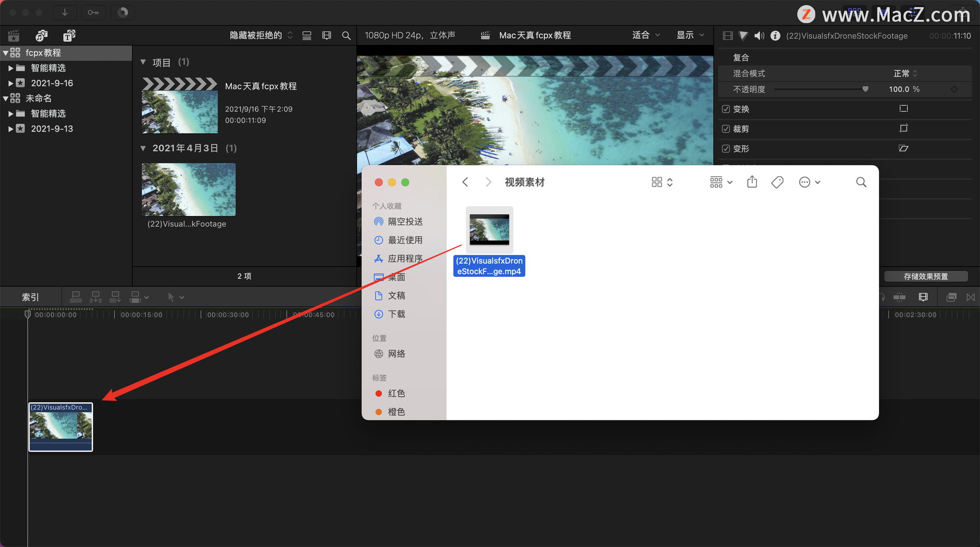This screenshot has height=547, width=980.
Task: Click the Keyword Editor key icon
Action: (x=93, y=12)
